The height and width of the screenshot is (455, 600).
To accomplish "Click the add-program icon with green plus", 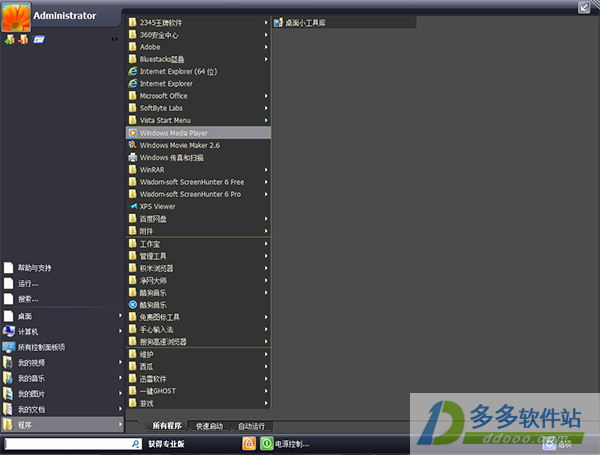I will 9,39.
